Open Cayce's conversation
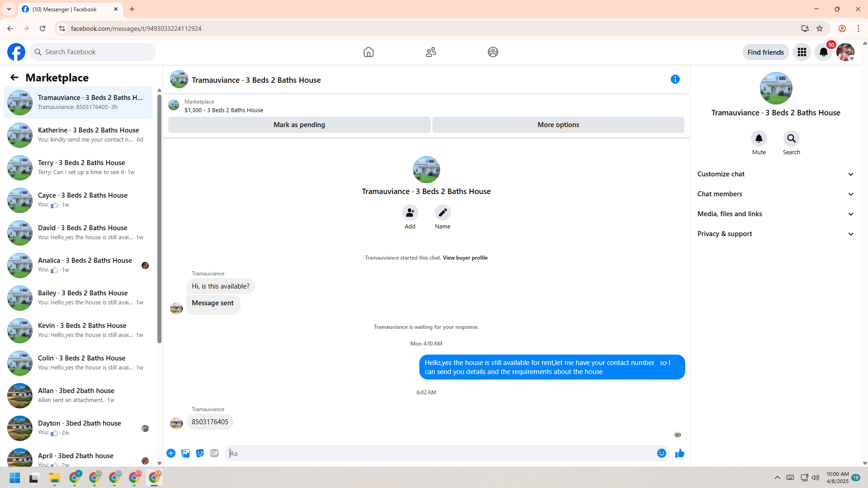The image size is (868, 488). point(78,200)
